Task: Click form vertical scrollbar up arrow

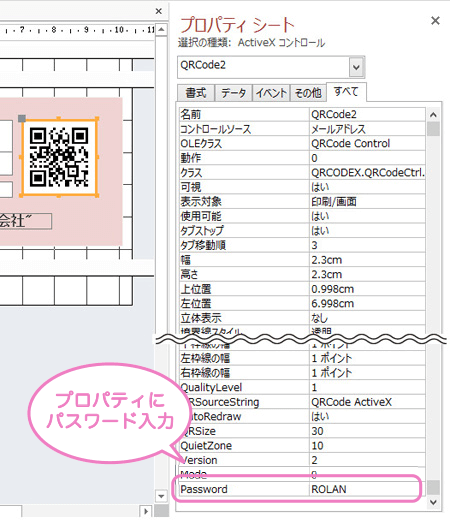Action: pos(161,30)
